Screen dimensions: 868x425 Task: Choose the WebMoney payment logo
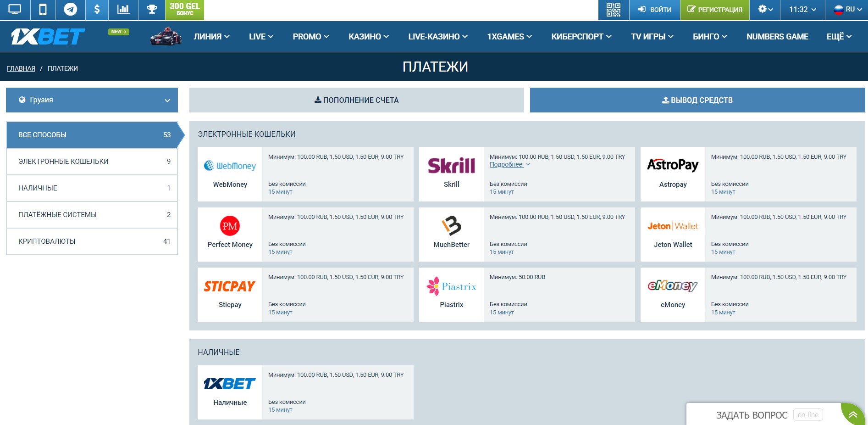pyautogui.click(x=230, y=166)
